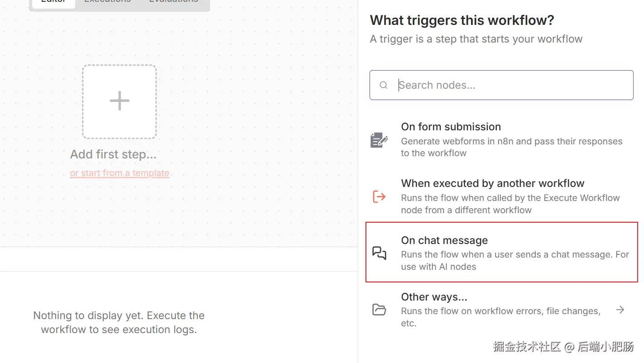Click the chat bubbles trigger icon
Image resolution: width=644 pixels, height=363 pixels.
coord(379,253)
